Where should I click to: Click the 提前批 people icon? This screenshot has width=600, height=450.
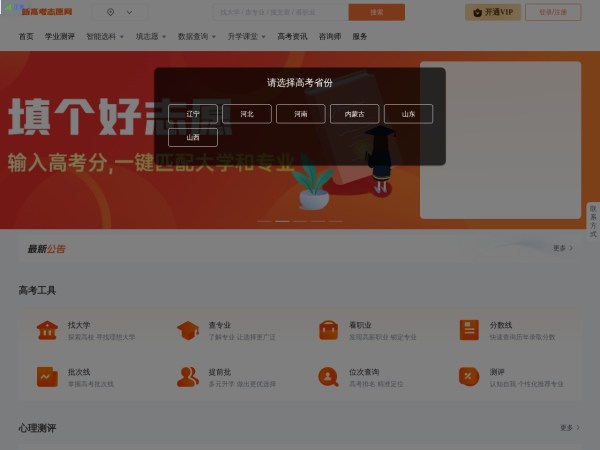pos(188,377)
